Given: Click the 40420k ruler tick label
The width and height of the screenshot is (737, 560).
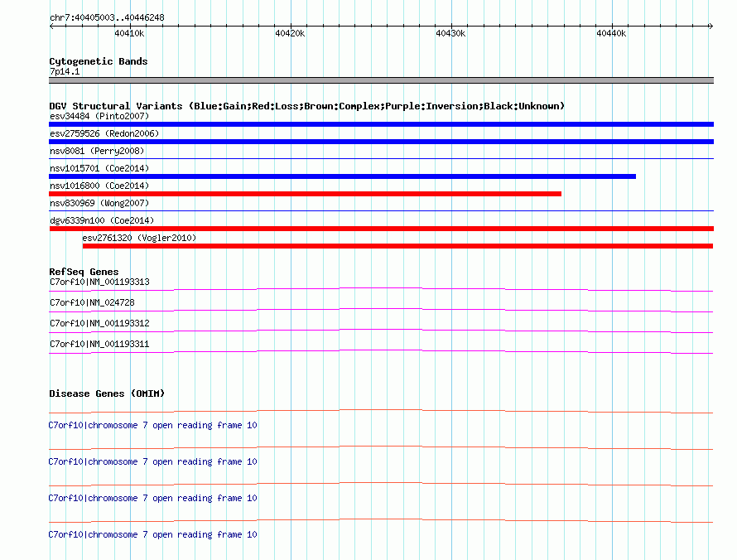Looking at the screenshot, I should point(290,33).
